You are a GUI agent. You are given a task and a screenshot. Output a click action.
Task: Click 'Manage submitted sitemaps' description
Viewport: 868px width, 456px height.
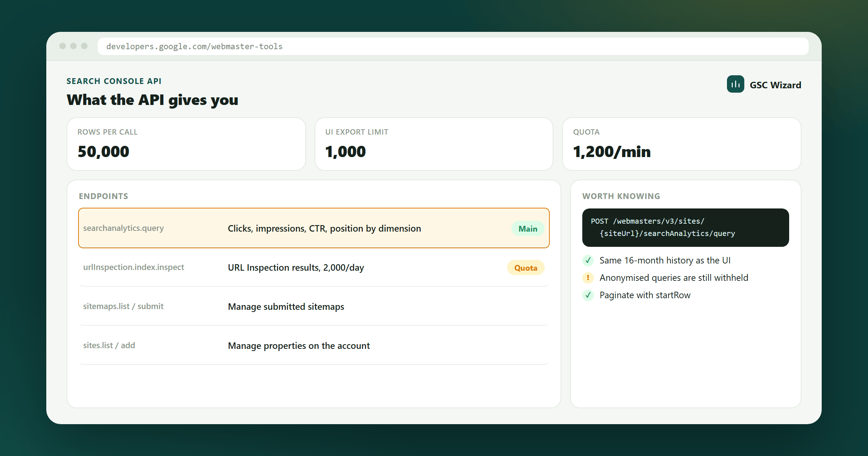point(286,307)
